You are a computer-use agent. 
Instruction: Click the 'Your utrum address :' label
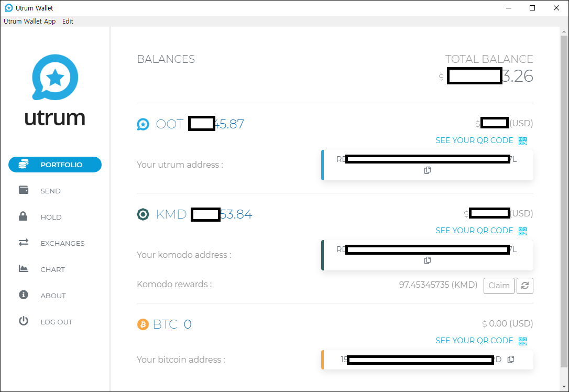pyautogui.click(x=180, y=165)
